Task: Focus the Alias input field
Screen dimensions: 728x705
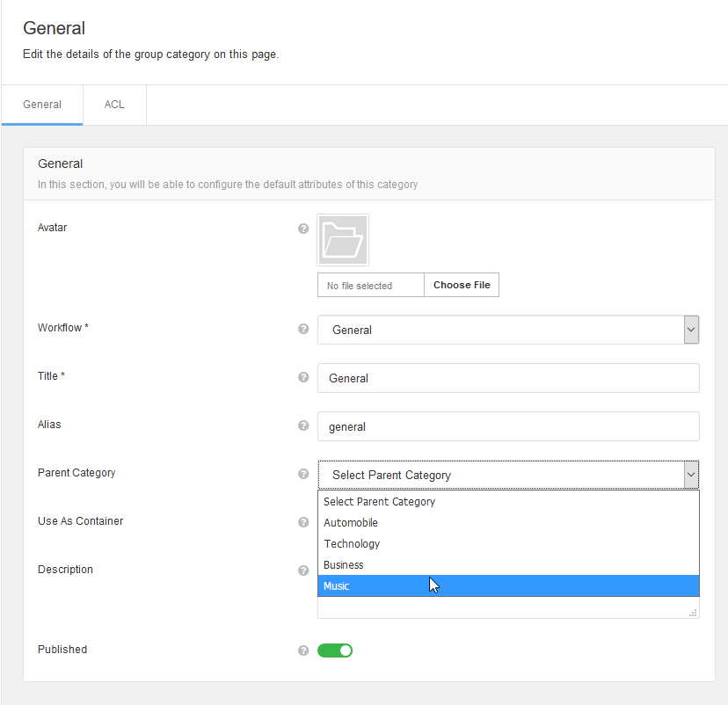Action: 508,426
